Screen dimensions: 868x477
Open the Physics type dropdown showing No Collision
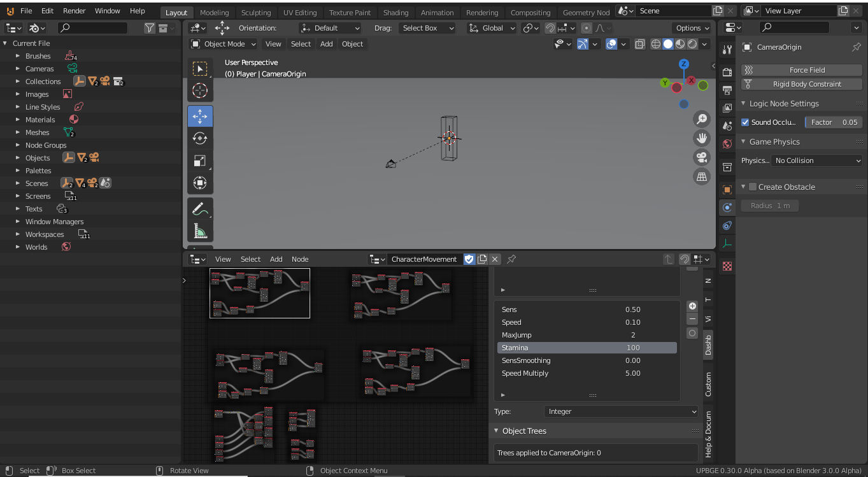tap(817, 160)
